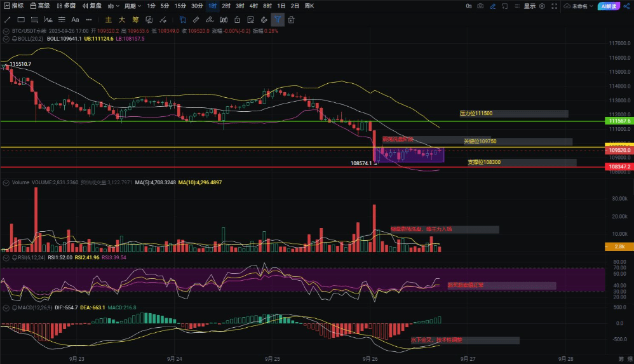634x364 pixels.
Task: Select the Aa text annotation tool
Action: [75, 20]
